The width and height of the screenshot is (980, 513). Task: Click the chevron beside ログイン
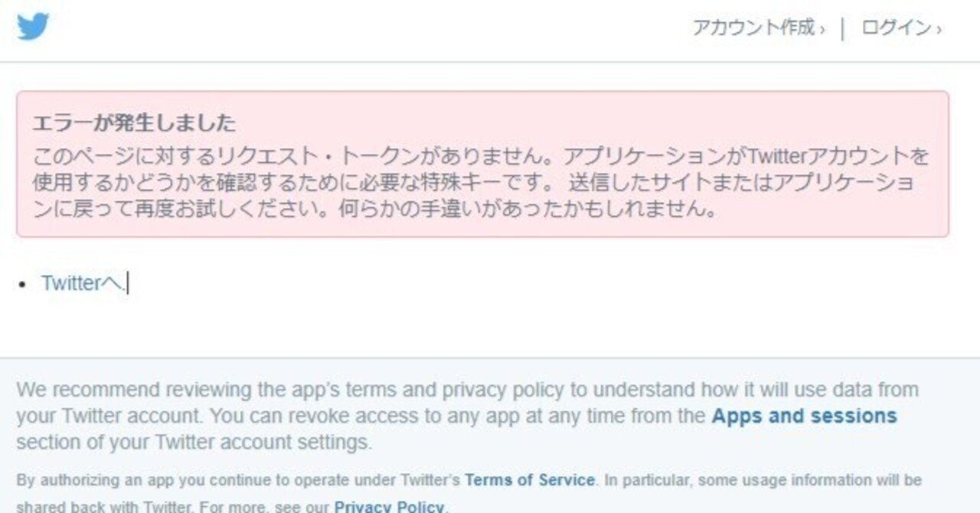[x=939, y=30]
